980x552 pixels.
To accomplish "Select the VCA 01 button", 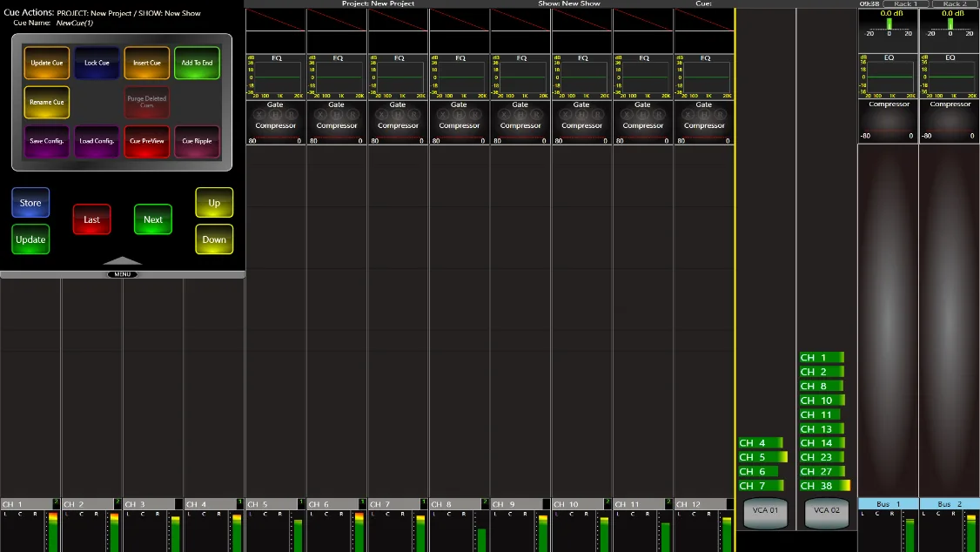I will (x=766, y=513).
